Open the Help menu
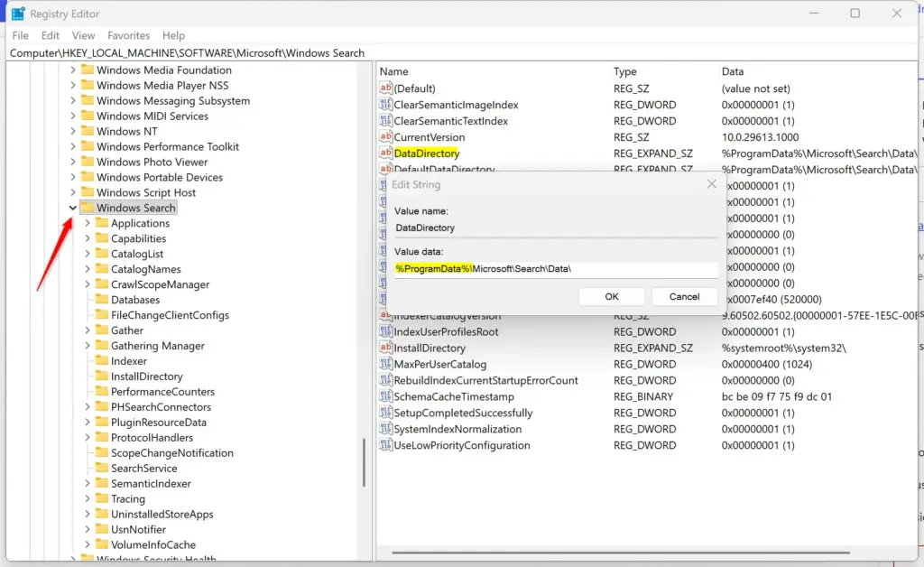Screen dimensions: 924x567 [x=173, y=35]
